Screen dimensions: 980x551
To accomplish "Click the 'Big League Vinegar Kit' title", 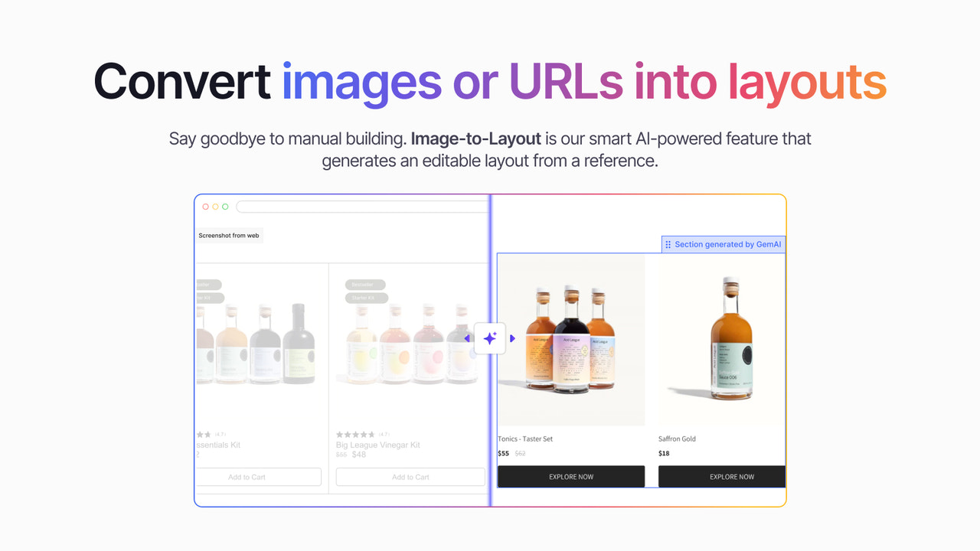I will point(377,445).
